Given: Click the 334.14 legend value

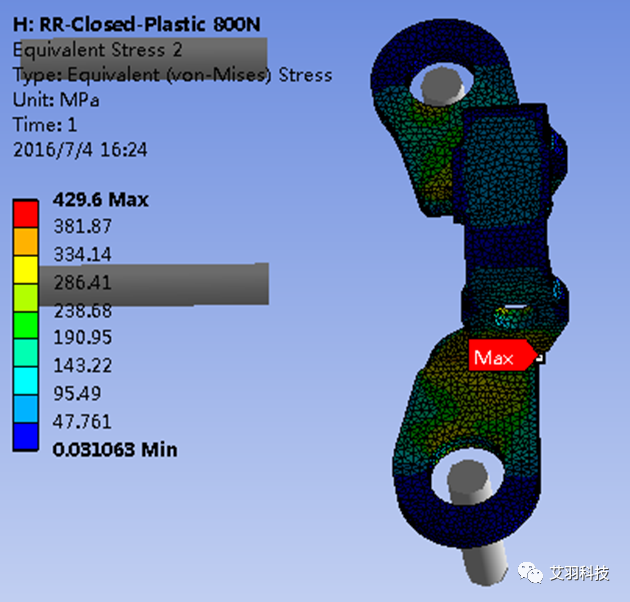Looking at the screenshot, I should point(83,254).
